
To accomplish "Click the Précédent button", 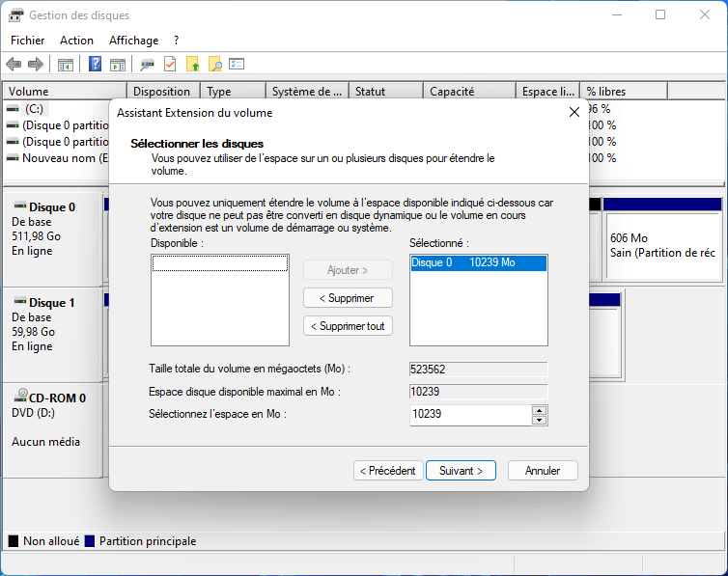I will 388,471.
